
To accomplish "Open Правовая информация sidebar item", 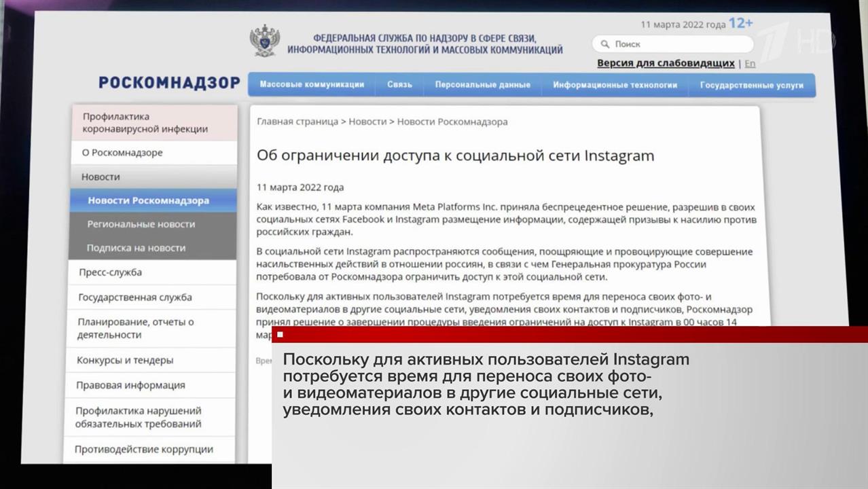I will click(149, 385).
